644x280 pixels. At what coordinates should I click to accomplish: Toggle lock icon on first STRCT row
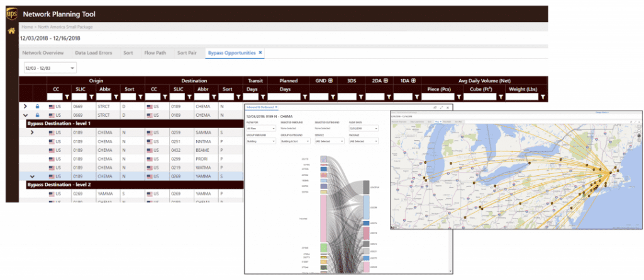click(x=37, y=107)
